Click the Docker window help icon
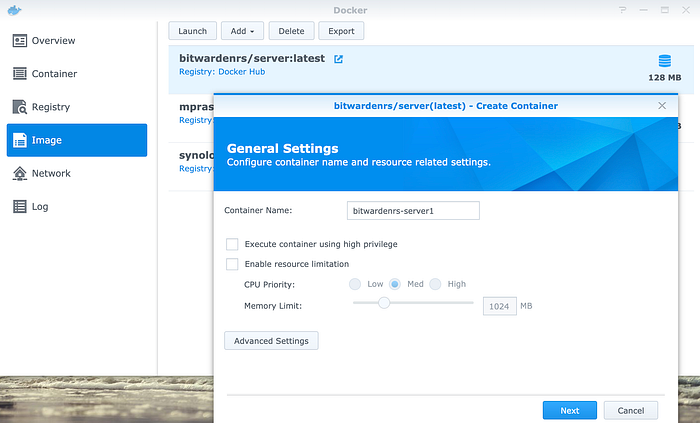The height and width of the screenshot is (423, 700). (623, 10)
